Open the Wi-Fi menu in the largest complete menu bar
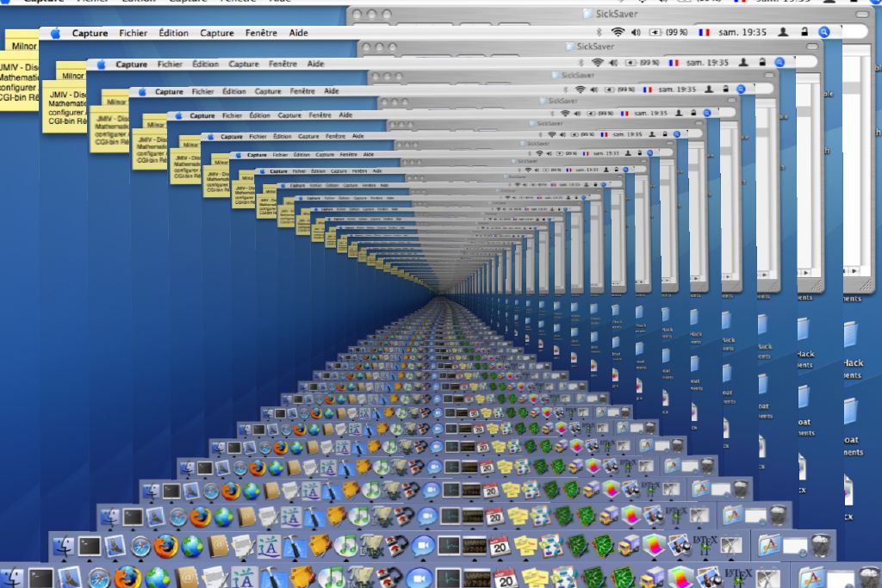Screen dimensions: 882x588 (618, 33)
